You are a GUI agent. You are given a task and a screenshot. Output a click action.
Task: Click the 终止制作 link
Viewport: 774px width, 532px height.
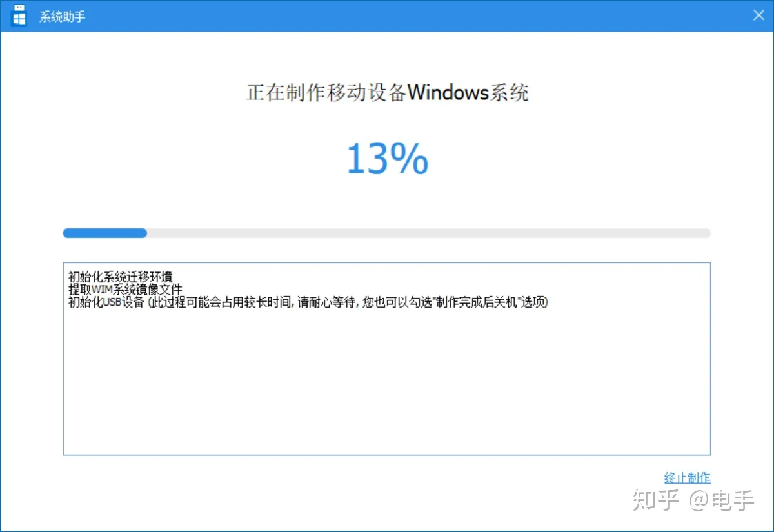click(x=688, y=478)
